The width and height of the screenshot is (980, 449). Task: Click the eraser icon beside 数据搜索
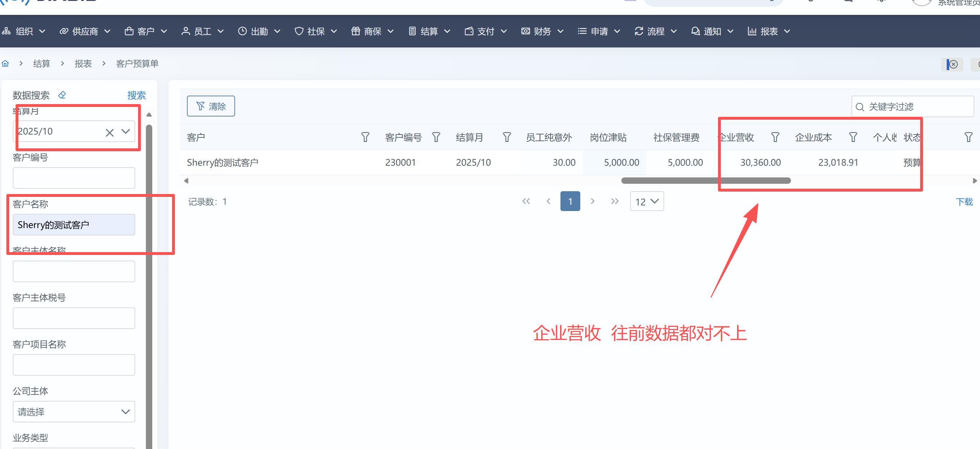point(62,95)
